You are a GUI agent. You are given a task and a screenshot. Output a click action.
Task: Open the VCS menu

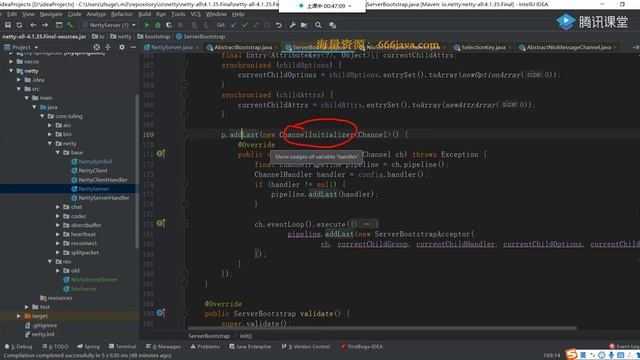[x=196, y=14]
